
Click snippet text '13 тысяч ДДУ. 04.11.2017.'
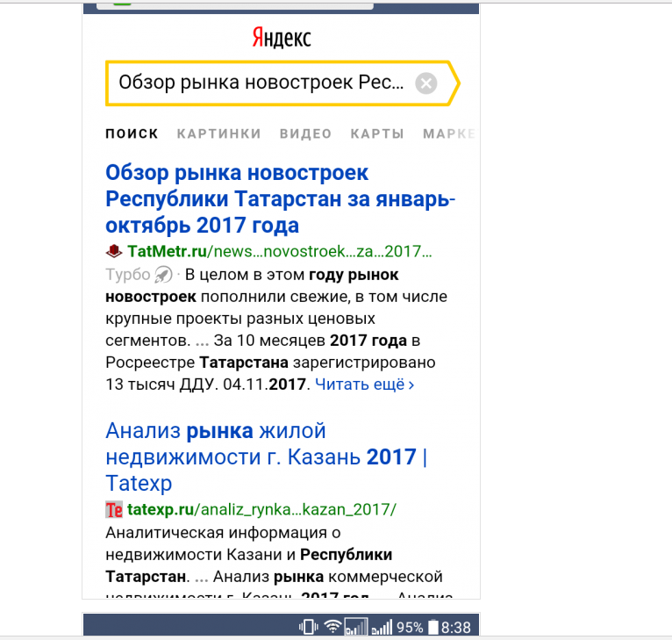point(208,385)
